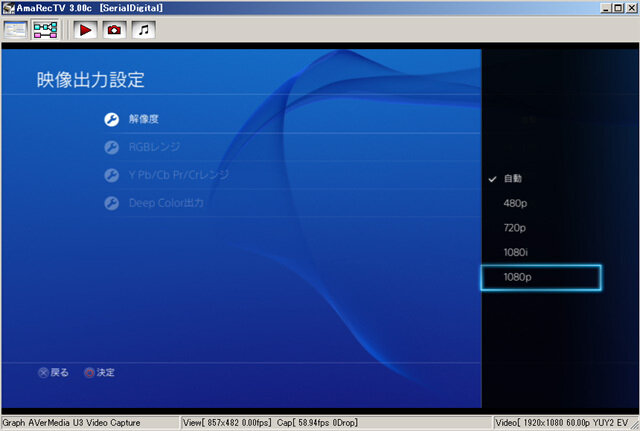Click the checkmark beside 自動

tap(492, 179)
